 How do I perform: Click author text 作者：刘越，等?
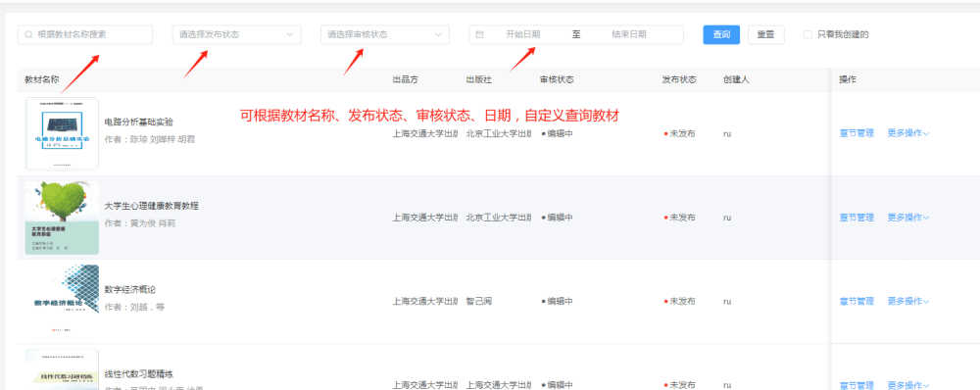(134, 307)
